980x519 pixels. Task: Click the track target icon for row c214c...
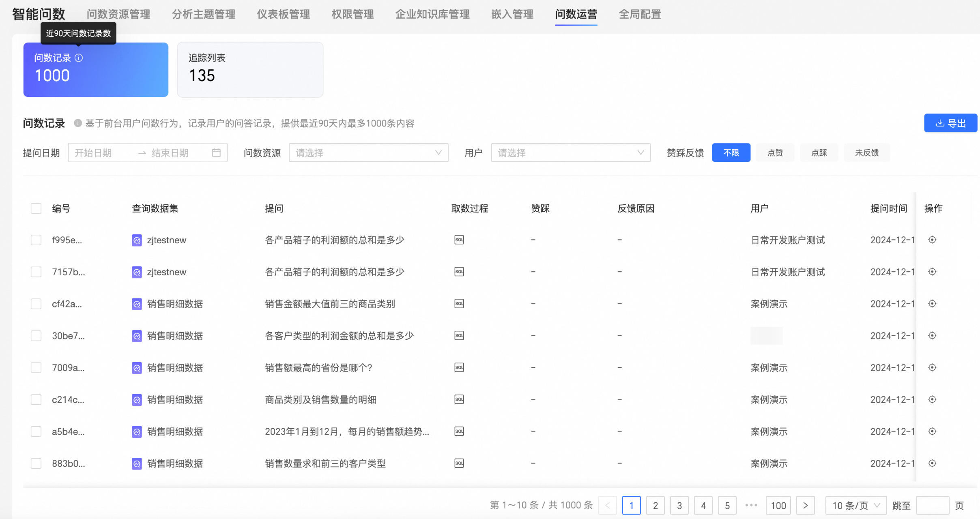point(932,400)
